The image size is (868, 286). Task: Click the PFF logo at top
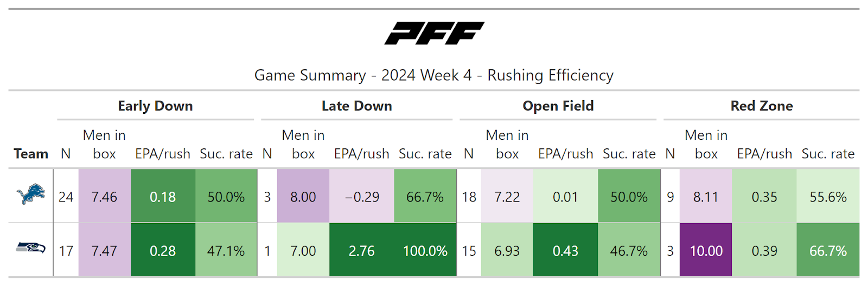coord(434,33)
